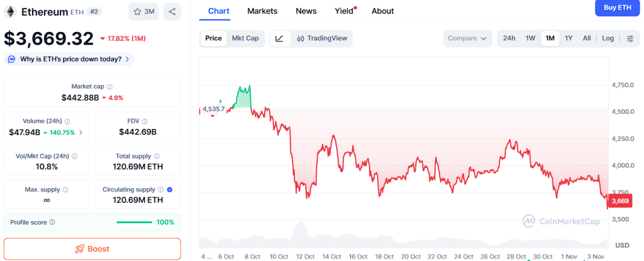Viewport: 644px width, 261px height.
Task: Click the share icon button
Action: tap(172, 11)
